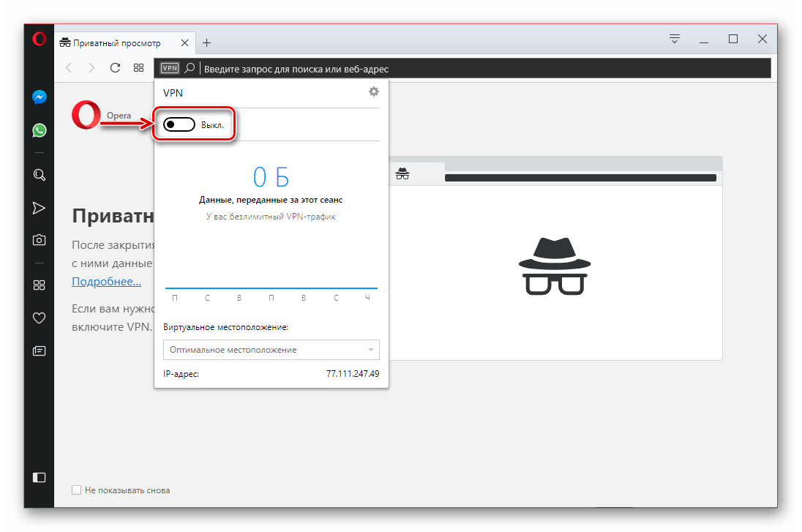The height and width of the screenshot is (532, 802).
Task: Click У вас безлимитный VPN-трафик text
Action: (271, 217)
